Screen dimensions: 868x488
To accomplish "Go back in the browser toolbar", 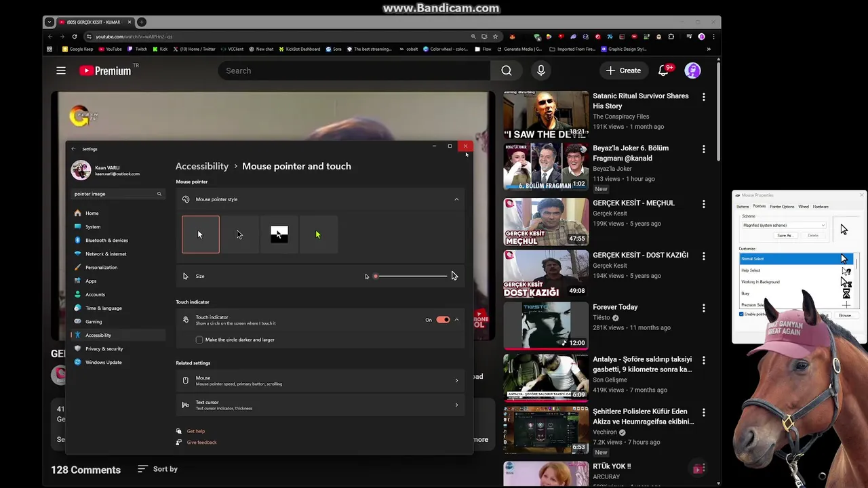I will 50,37.
